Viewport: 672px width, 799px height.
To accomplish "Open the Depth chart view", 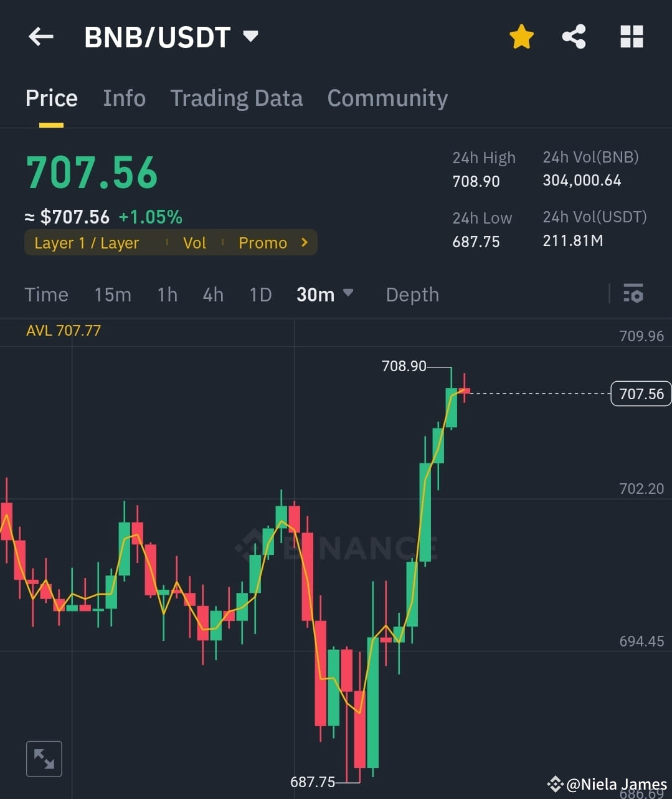I will coord(412,295).
